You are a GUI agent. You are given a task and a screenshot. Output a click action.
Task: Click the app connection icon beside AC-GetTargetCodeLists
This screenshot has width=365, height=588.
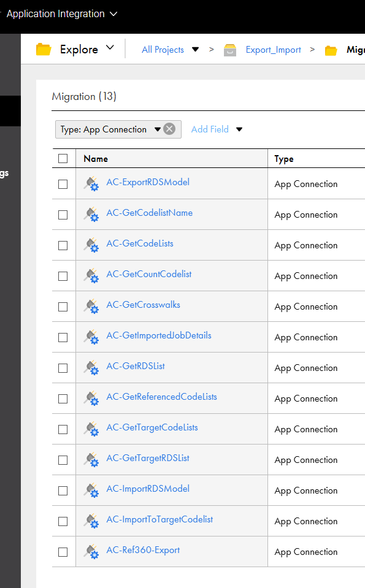click(x=91, y=429)
